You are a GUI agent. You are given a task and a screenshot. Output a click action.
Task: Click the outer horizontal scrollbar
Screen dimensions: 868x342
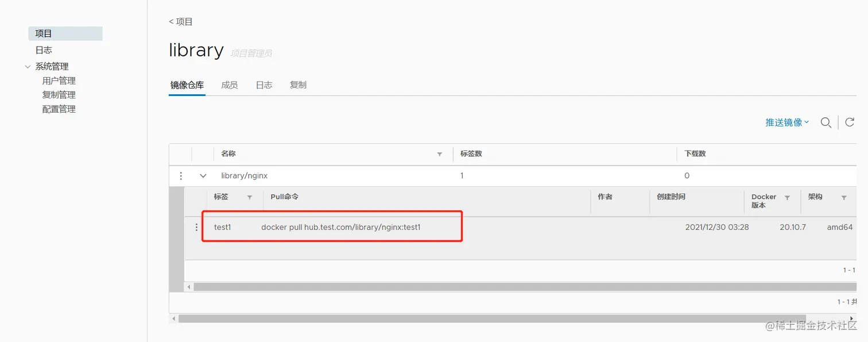pyautogui.click(x=492, y=318)
